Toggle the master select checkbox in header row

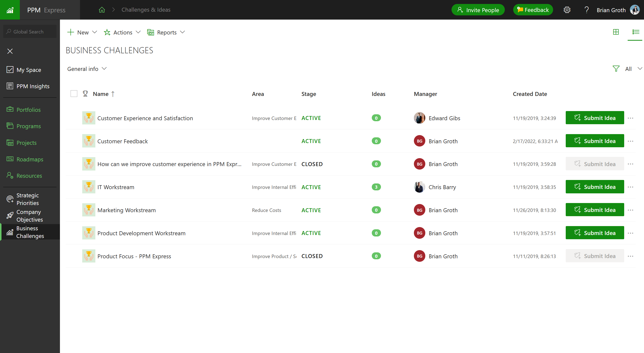click(74, 93)
